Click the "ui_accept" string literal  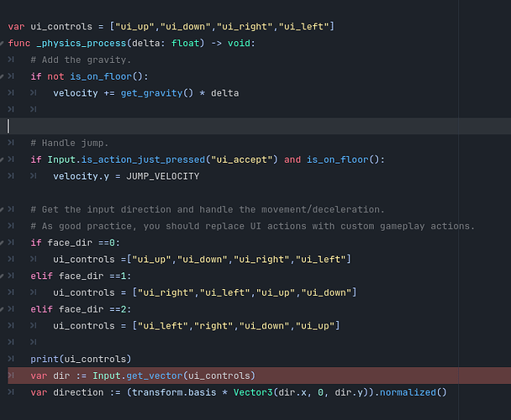pos(241,160)
